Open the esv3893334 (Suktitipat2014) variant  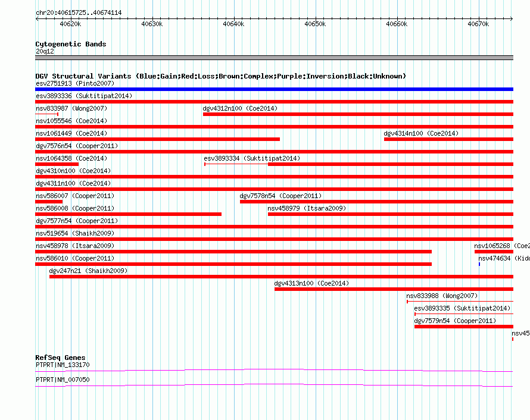(252, 158)
